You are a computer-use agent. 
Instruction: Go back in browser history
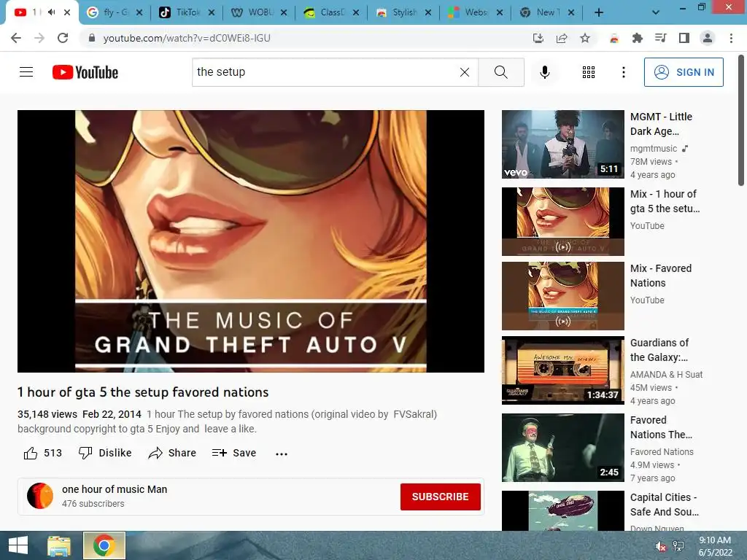pyautogui.click(x=16, y=38)
